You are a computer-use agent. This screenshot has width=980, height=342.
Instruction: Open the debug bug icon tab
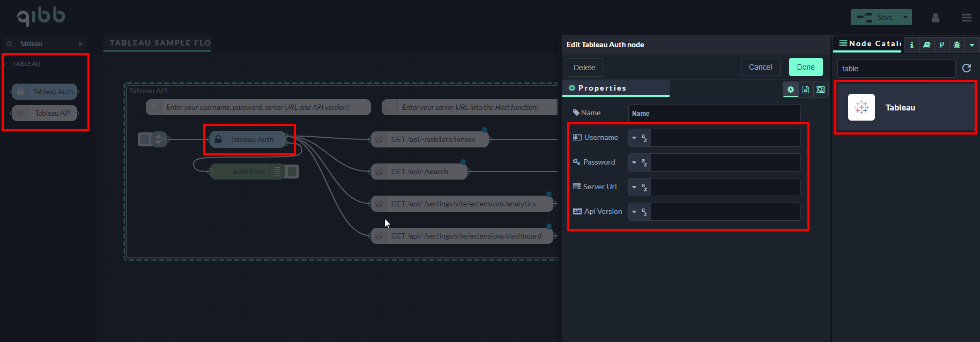pyautogui.click(x=956, y=45)
